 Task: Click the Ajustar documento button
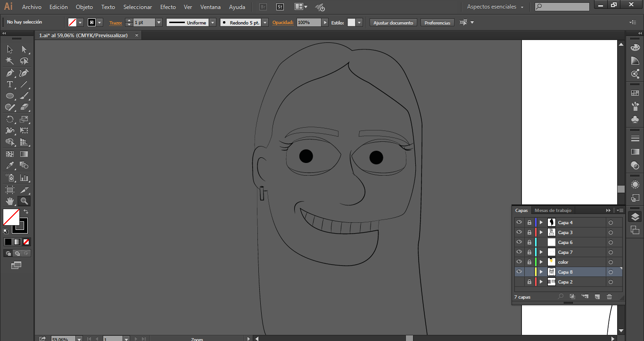393,23
